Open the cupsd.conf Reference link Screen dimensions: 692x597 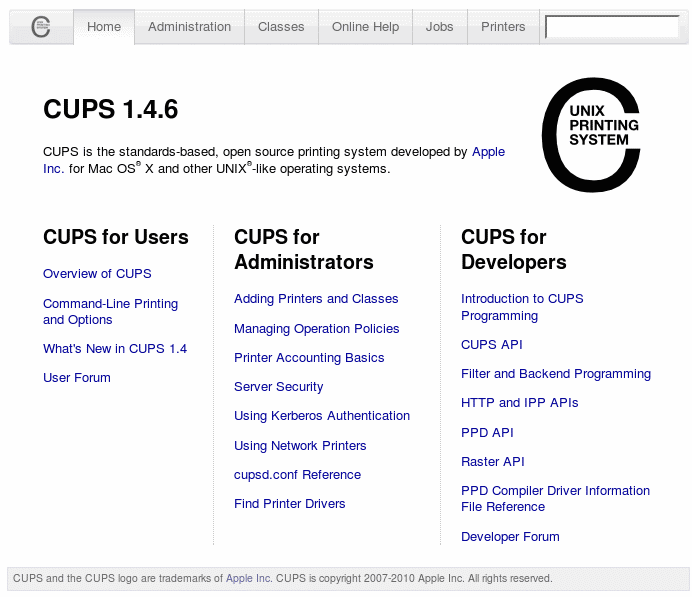[297, 475]
